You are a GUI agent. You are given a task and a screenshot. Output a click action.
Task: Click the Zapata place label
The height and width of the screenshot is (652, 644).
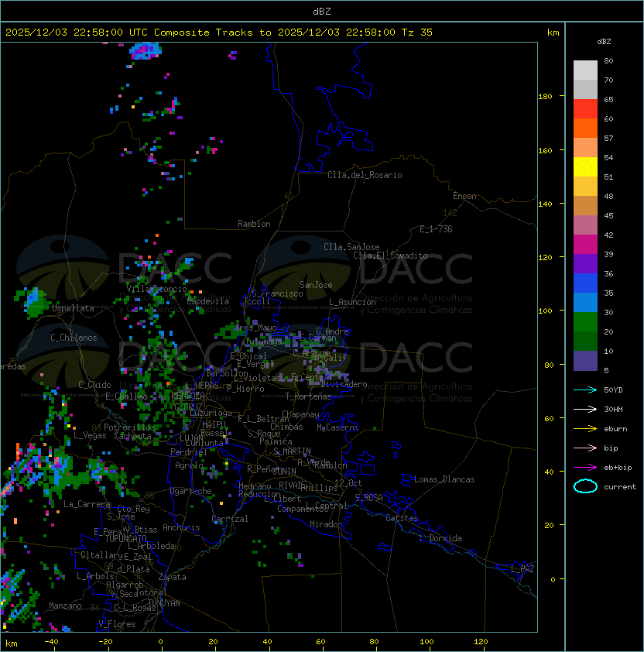pyautogui.click(x=172, y=577)
